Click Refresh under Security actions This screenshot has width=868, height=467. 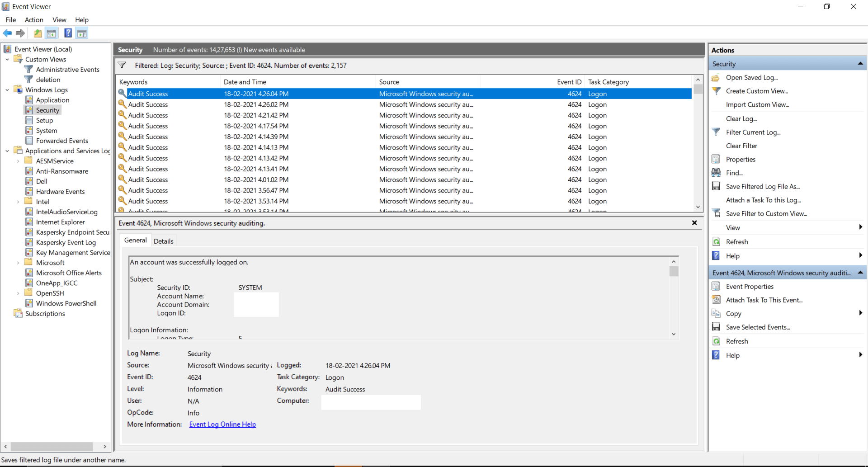click(737, 242)
